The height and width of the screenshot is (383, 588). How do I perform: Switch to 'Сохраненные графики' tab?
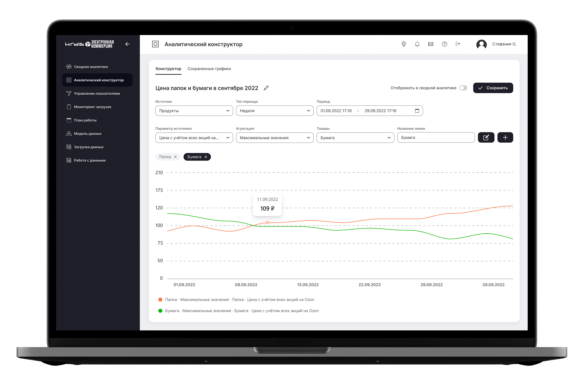click(x=209, y=69)
